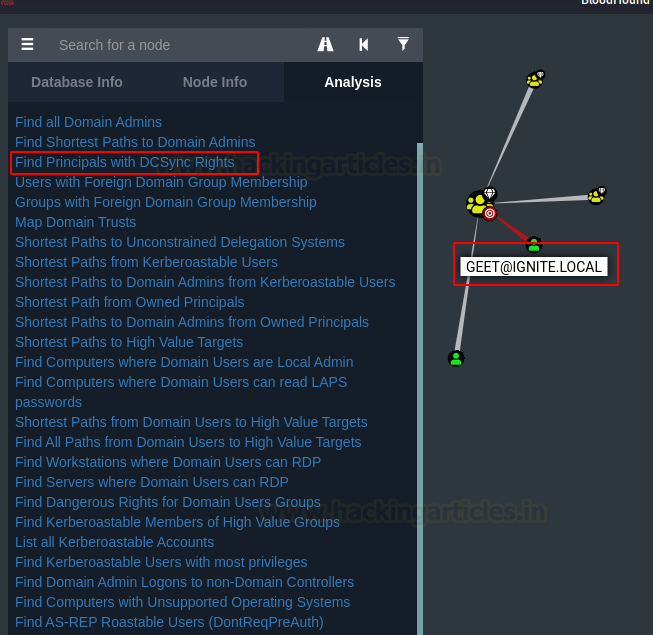This screenshot has width=653, height=635.
Task: Switch to the Database Info tab
Action: [x=77, y=82]
